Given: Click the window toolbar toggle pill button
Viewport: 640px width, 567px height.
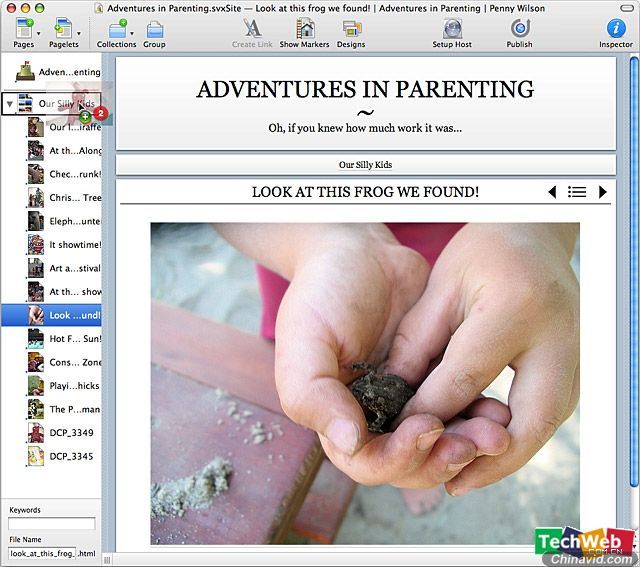Looking at the screenshot, I should coord(627,8).
